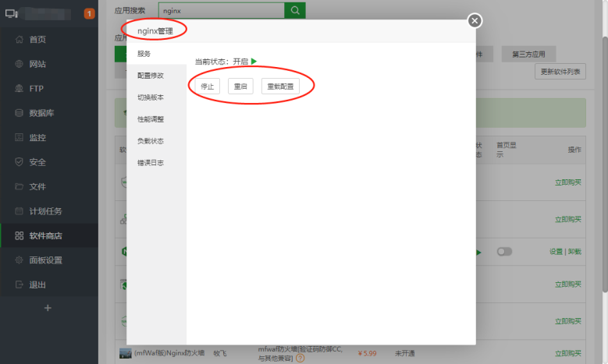Click the 重启 restart button
This screenshot has width=608, height=364.
tap(240, 87)
